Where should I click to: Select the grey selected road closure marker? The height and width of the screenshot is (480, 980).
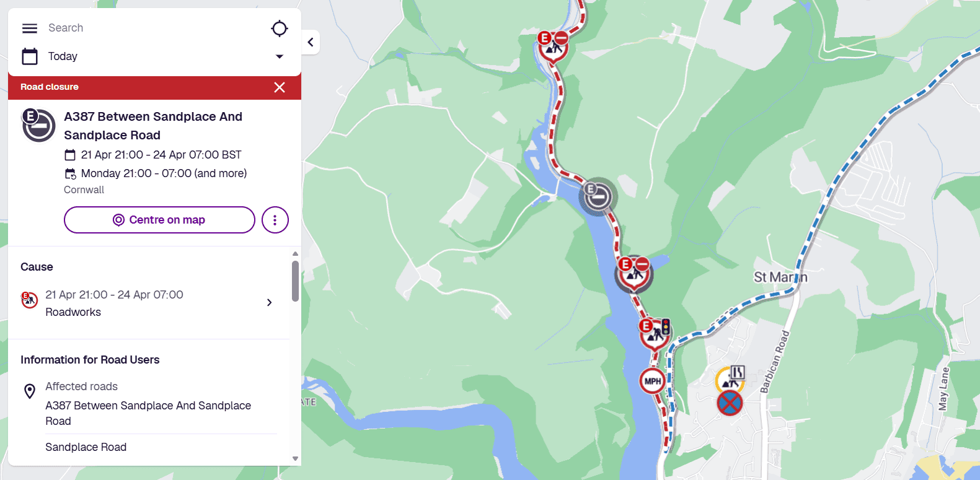598,196
